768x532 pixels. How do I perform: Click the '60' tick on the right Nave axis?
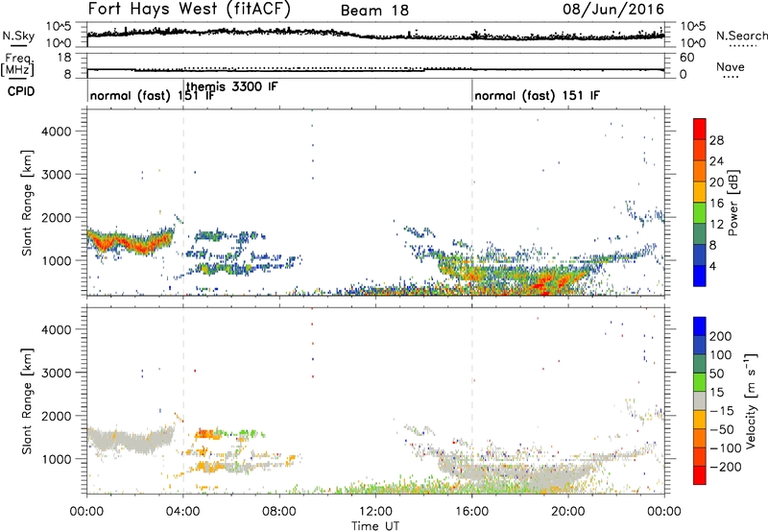click(687, 58)
